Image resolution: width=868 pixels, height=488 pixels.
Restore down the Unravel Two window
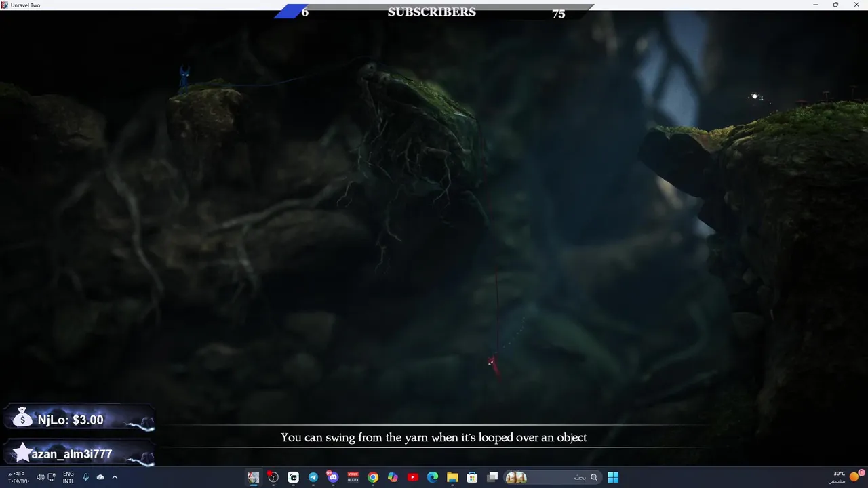[835, 5]
